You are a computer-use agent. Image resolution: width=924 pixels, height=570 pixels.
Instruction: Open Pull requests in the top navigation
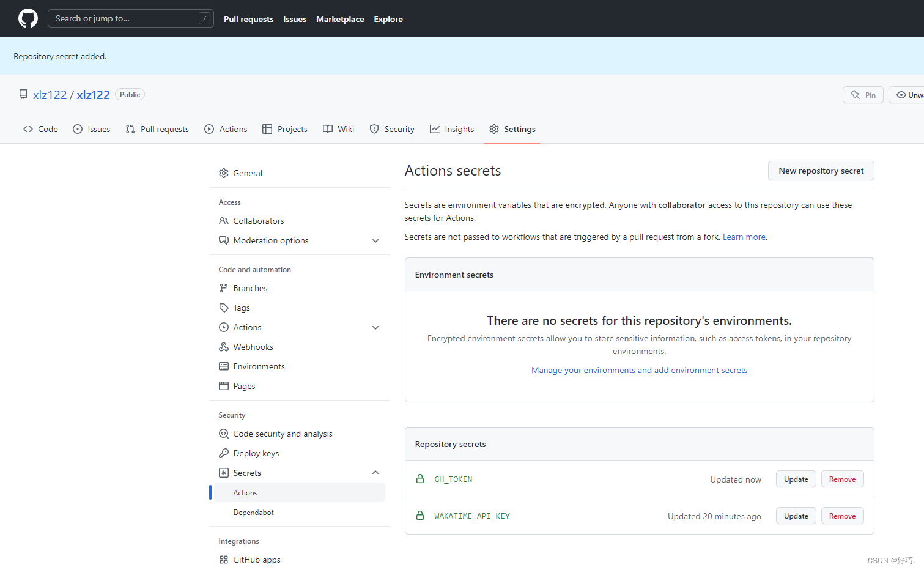click(248, 19)
